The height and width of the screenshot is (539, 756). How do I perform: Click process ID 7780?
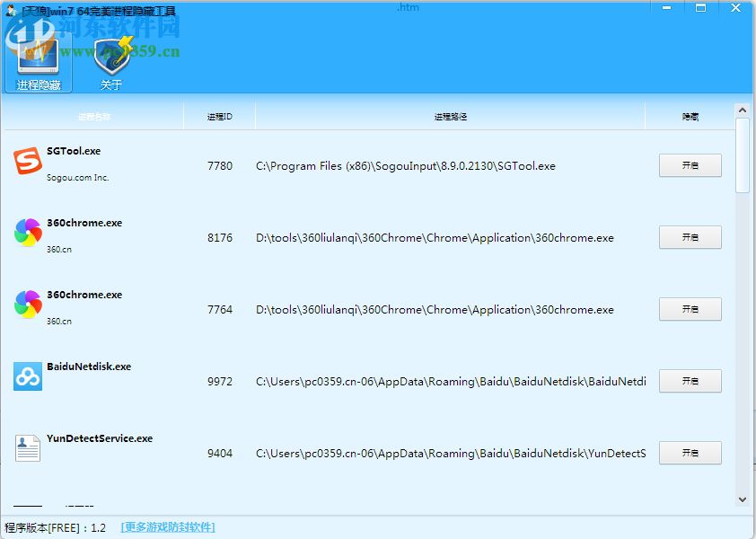pos(220,166)
